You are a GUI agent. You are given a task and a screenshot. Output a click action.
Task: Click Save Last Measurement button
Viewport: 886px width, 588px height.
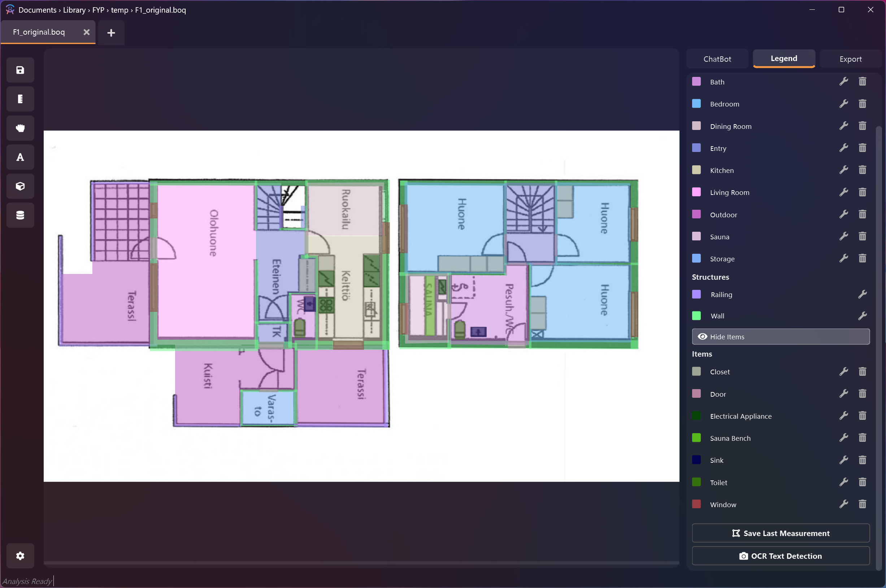pos(781,533)
